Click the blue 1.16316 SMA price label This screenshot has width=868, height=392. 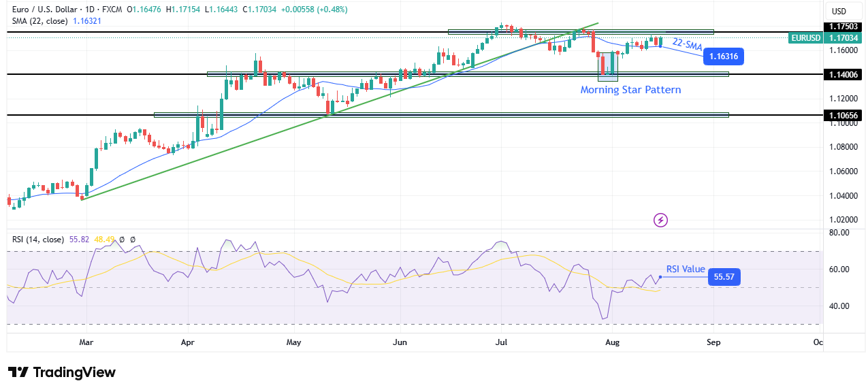click(724, 56)
